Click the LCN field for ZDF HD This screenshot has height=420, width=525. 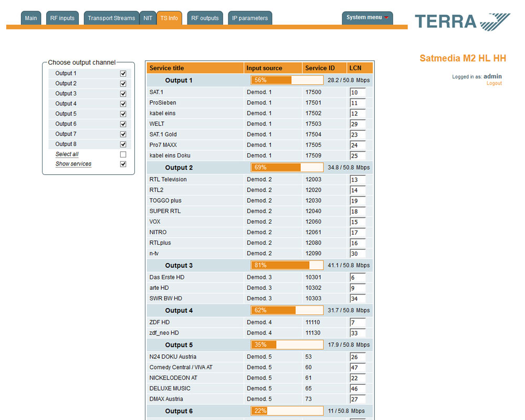click(x=358, y=322)
